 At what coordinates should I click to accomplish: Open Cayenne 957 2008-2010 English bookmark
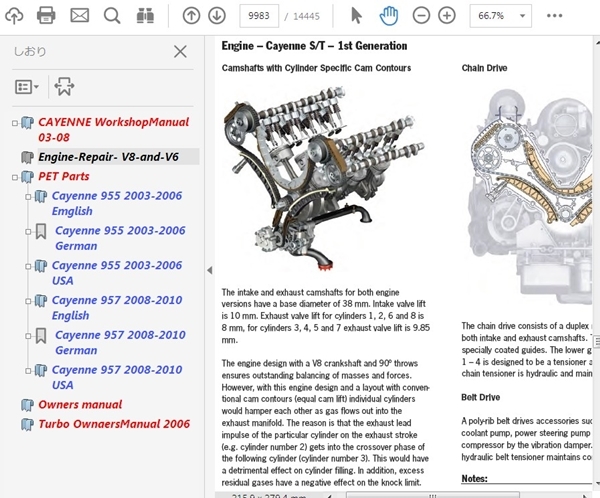point(117,308)
